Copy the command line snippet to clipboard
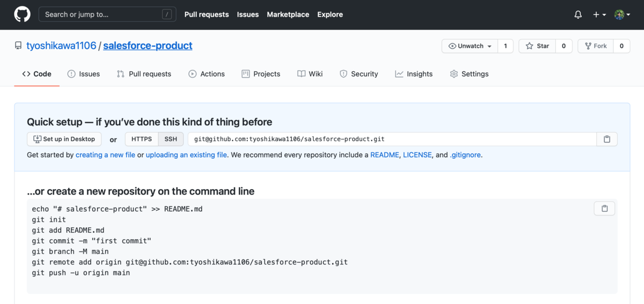This screenshot has width=644, height=304. coord(605,209)
